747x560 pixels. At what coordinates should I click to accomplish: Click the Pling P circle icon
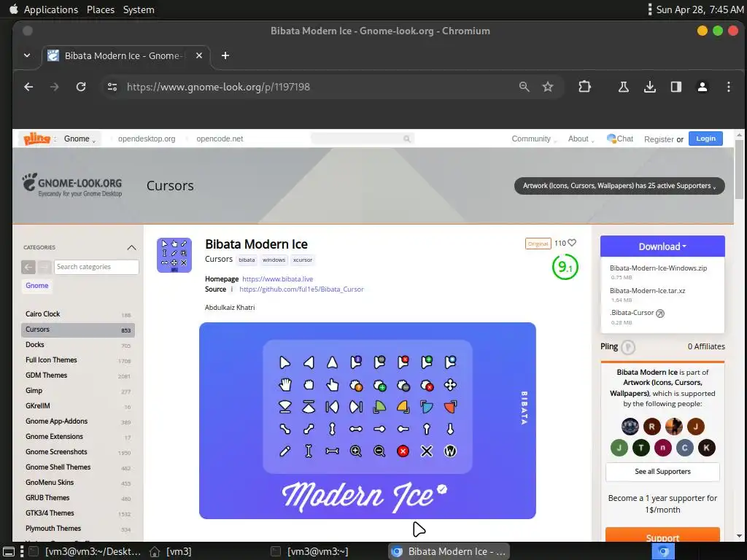pos(628,347)
